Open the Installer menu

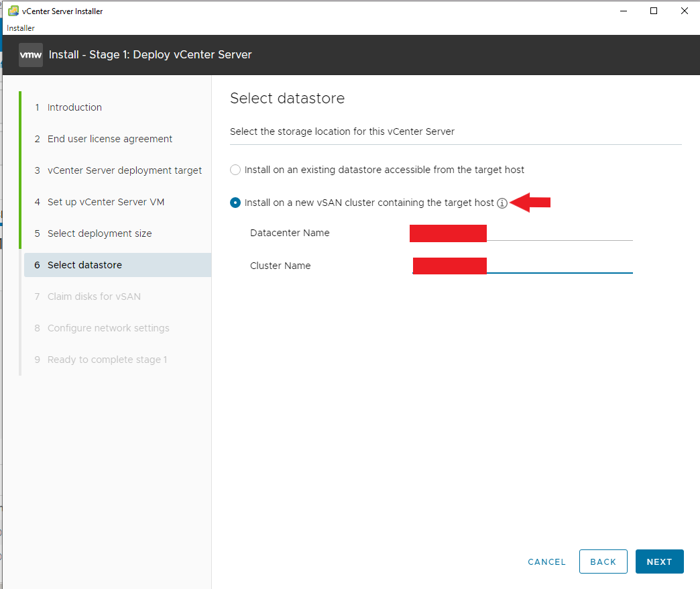(21, 28)
